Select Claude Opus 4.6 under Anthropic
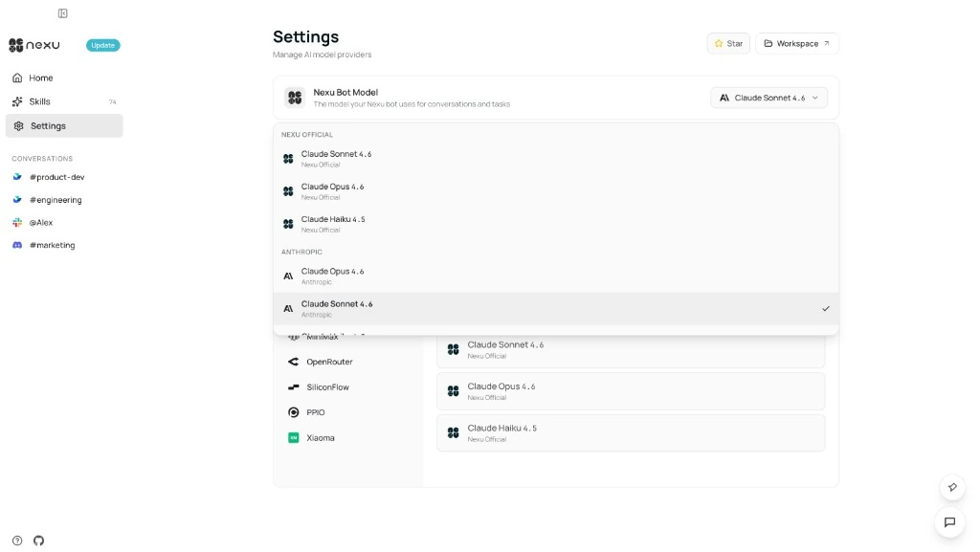Image resolution: width=980 pixels, height=552 pixels. tap(334, 275)
